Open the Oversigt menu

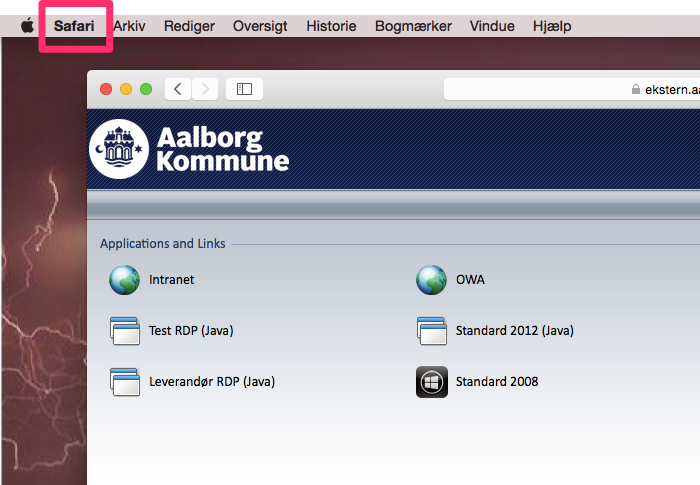pyautogui.click(x=260, y=26)
